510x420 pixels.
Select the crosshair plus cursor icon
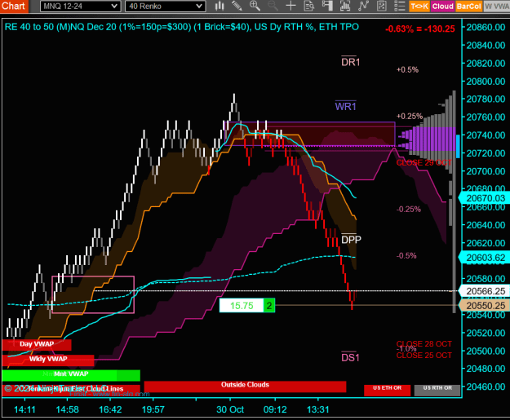point(290,6)
